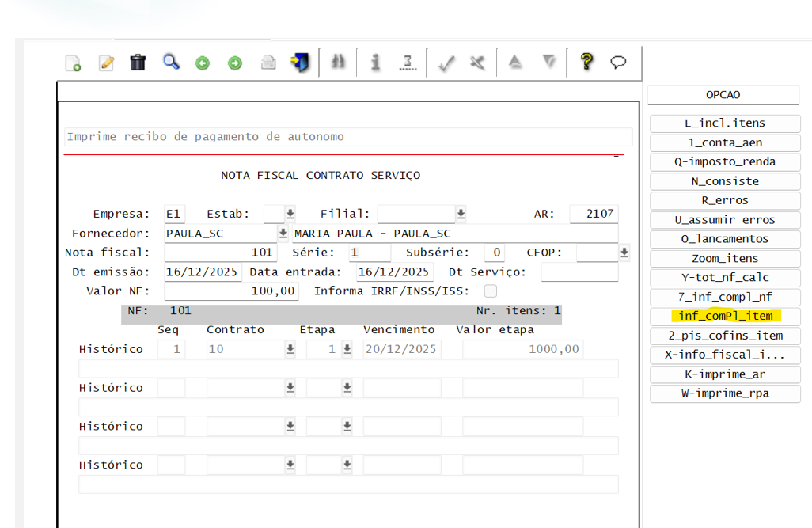The height and width of the screenshot is (528, 812).
Task: Click the hourglass icon in toolbar
Action: pos(408,63)
